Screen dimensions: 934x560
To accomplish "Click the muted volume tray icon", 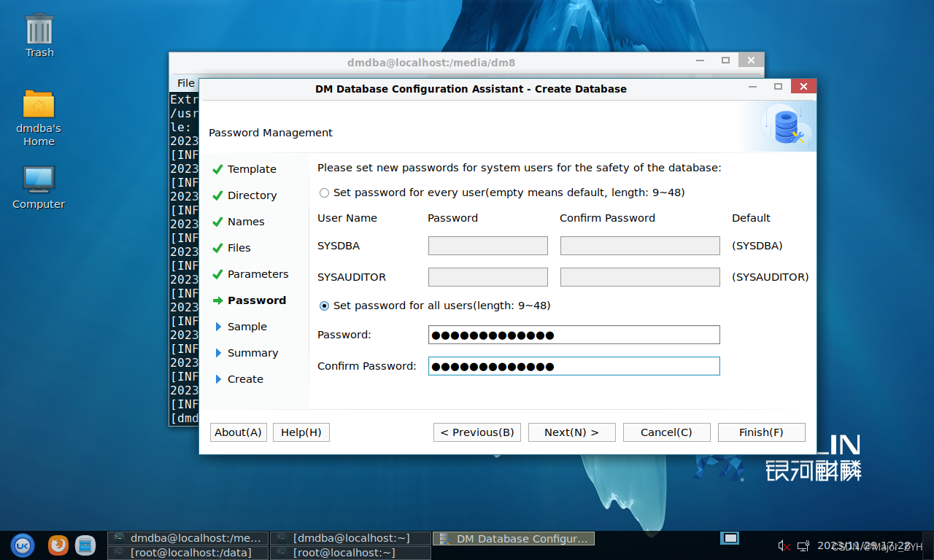I will [x=784, y=545].
